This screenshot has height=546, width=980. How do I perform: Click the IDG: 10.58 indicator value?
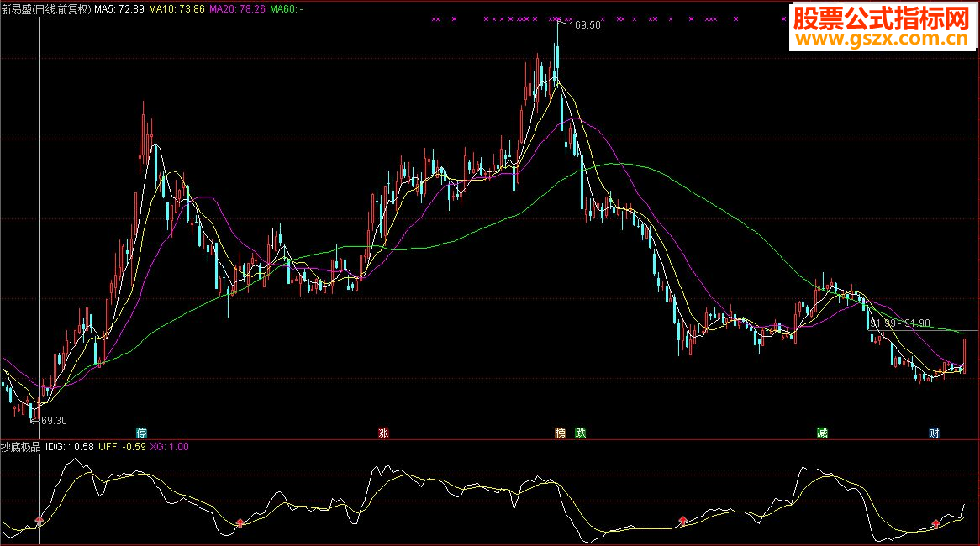click(x=70, y=447)
